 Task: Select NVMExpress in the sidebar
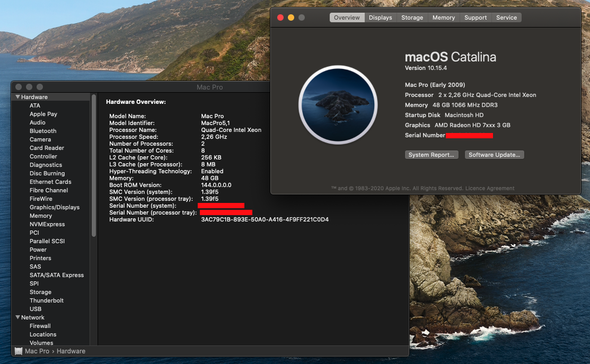47,224
